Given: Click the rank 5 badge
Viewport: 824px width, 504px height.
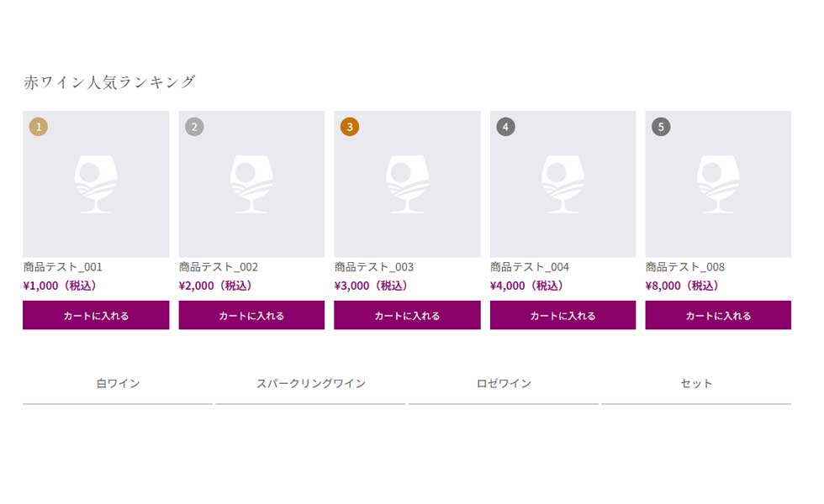Looking at the screenshot, I should [661, 126].
